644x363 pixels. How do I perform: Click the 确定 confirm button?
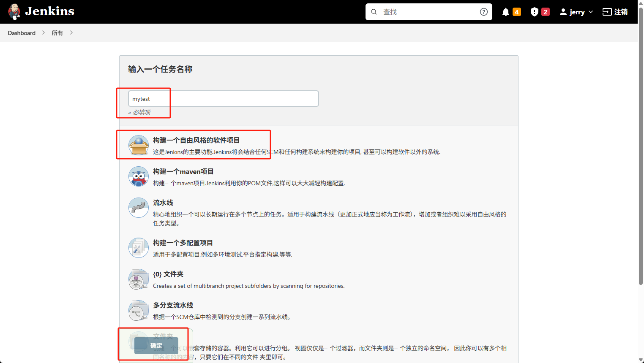click(156, 346)
